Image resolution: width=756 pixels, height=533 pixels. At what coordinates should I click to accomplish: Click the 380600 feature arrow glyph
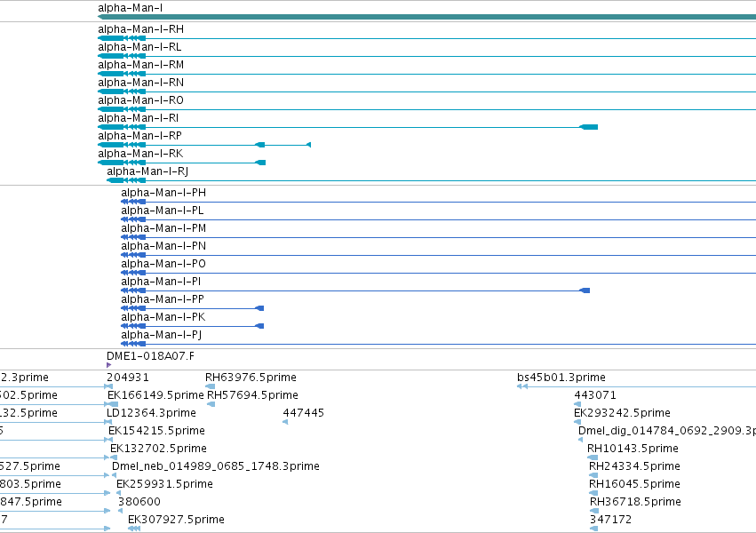(x=121, y=511)
